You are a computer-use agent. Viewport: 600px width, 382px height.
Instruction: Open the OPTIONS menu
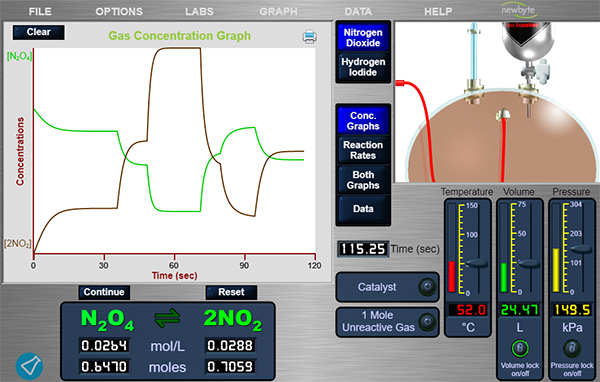119,11
